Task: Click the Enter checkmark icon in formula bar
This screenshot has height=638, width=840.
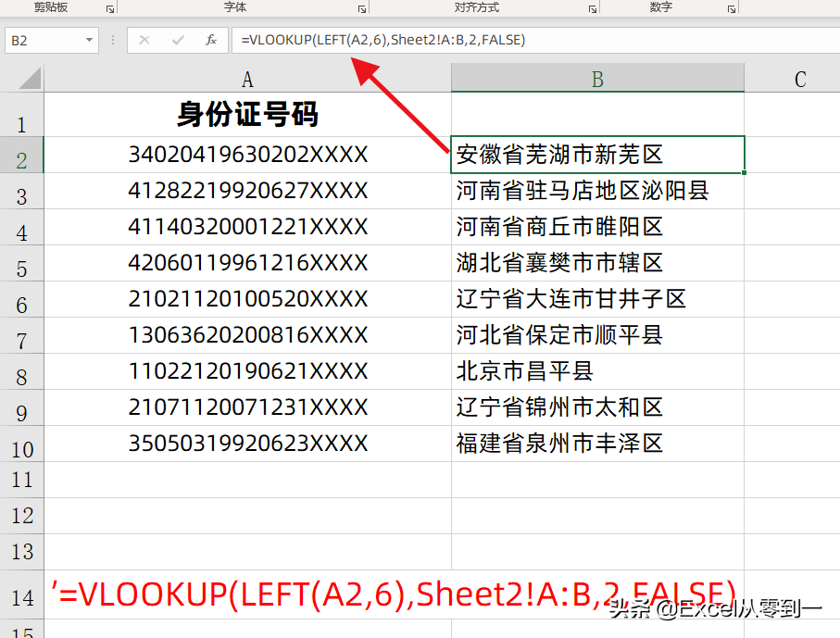Action: [x=179, y=40]
